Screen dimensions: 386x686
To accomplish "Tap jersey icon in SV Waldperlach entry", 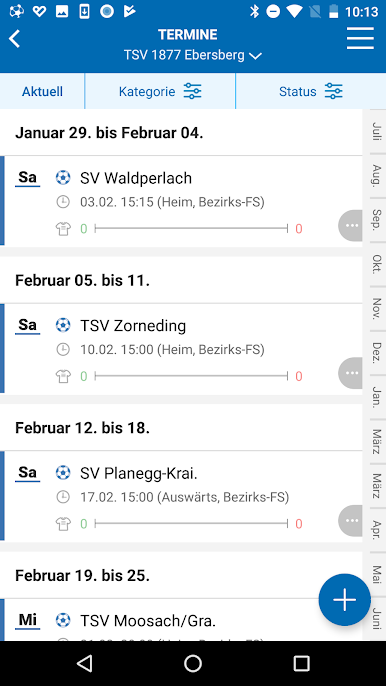I will tap(63, 229).
